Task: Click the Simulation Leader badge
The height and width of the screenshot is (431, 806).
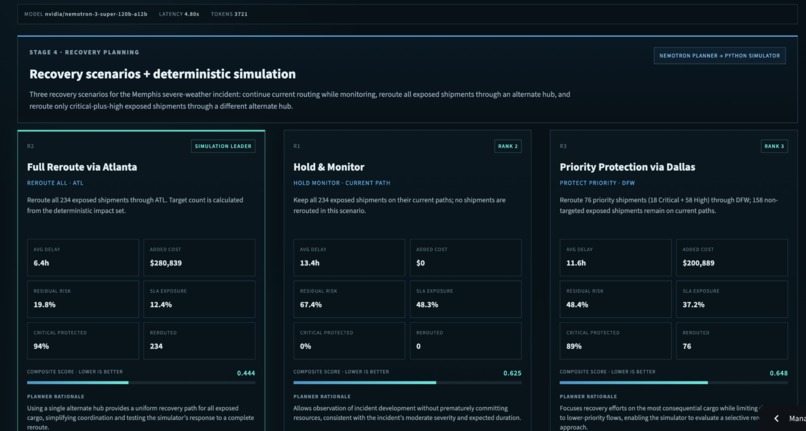Action: coord(223,146)
